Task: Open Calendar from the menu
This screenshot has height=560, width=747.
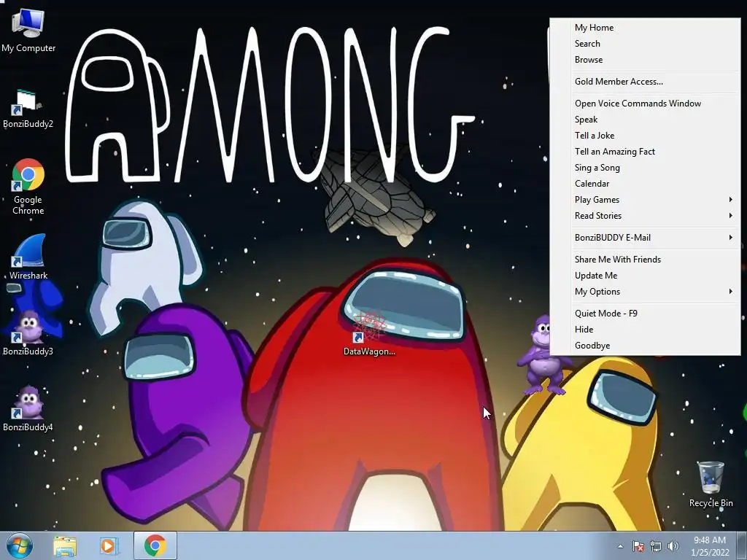Action: pos(645,183)
